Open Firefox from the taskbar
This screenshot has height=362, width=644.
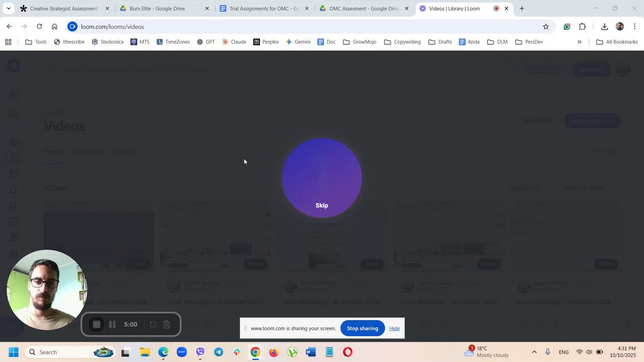pyautogui.click(x=274, y=352)
